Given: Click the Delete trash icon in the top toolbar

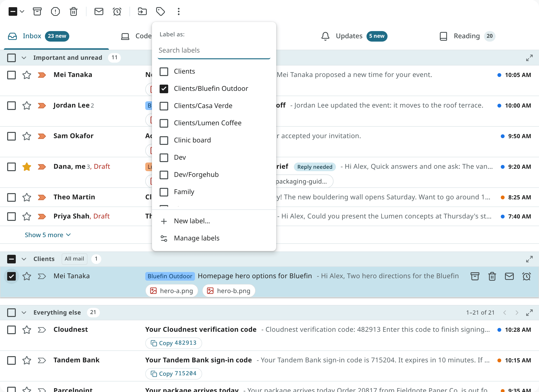Looking at the screenshot, I should [x=74, y=11].
